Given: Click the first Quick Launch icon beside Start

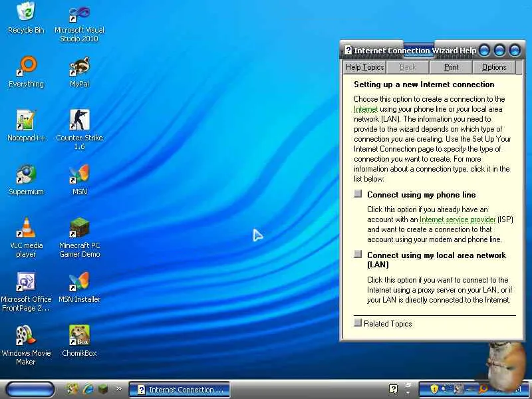Looking at the screenshot, I should pos(72,389).
